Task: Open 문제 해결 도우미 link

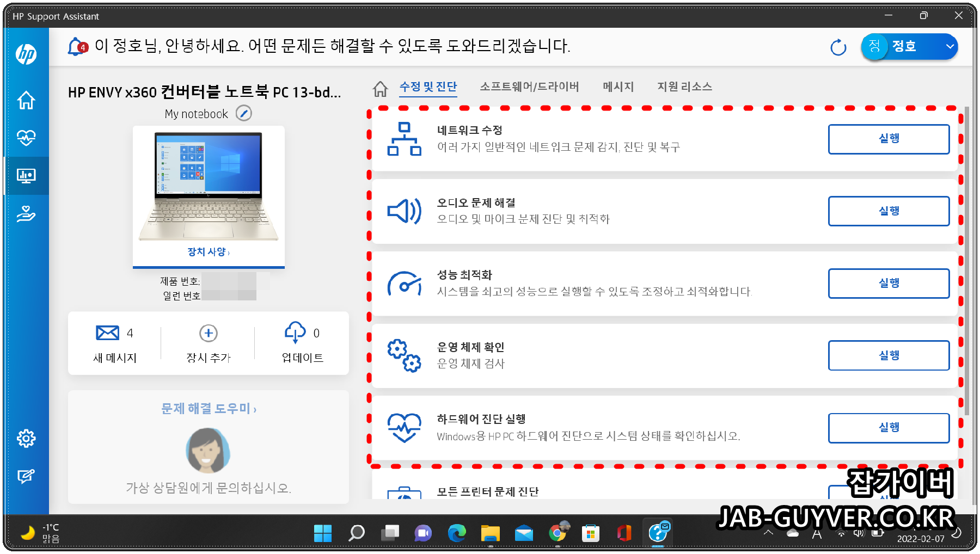Action: 209,409
